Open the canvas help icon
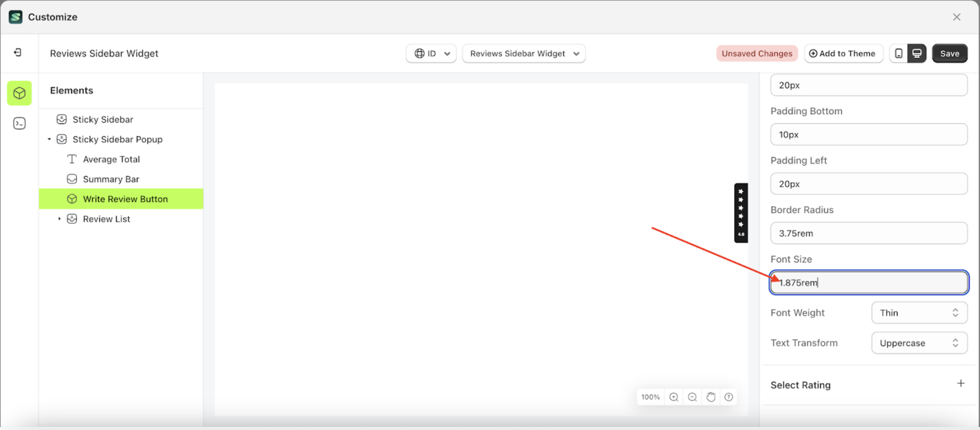Viewport: 980px width, 430px height. [x=729, y=397]
